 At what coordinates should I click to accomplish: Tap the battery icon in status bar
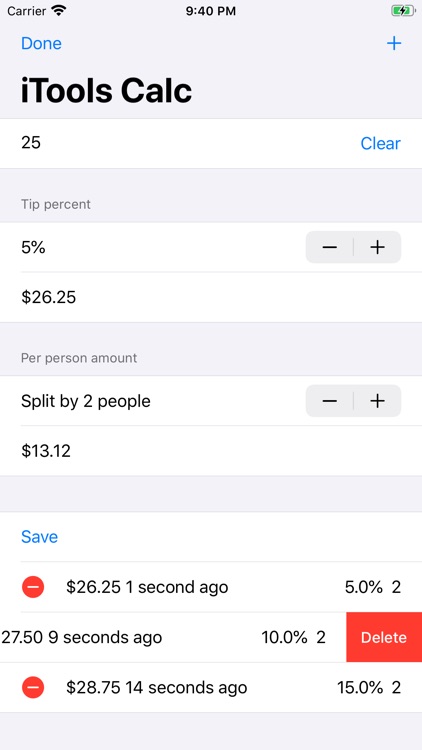tap(403, 11)
